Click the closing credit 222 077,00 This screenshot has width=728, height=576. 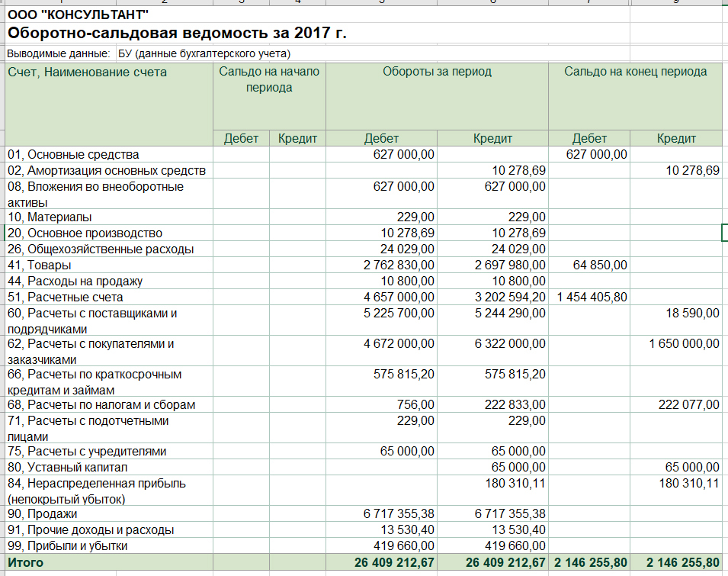[x=688, y=404]
